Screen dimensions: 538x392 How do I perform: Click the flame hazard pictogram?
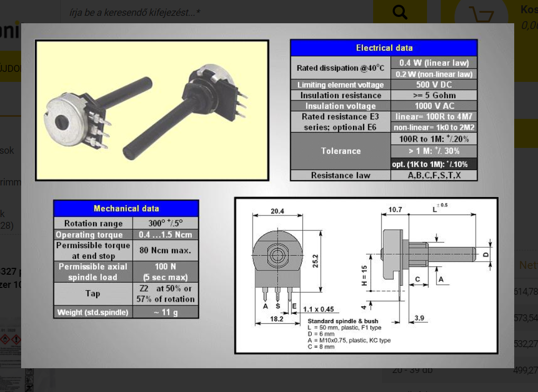coord(4,339)
